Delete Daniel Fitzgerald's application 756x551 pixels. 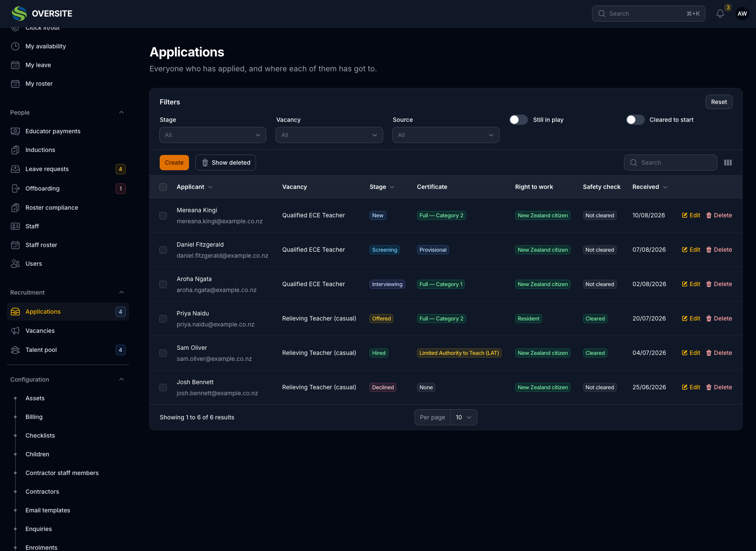click(x=719, y=250)
